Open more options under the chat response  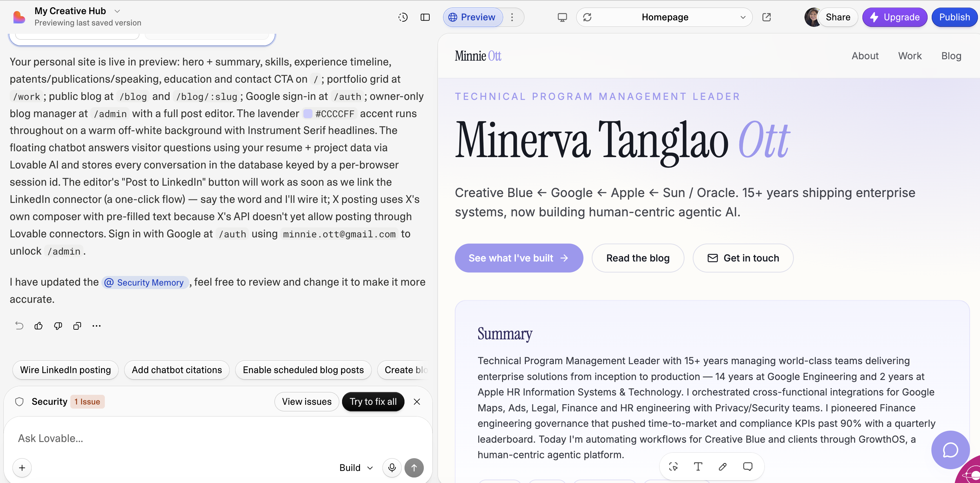click(97, 326)
